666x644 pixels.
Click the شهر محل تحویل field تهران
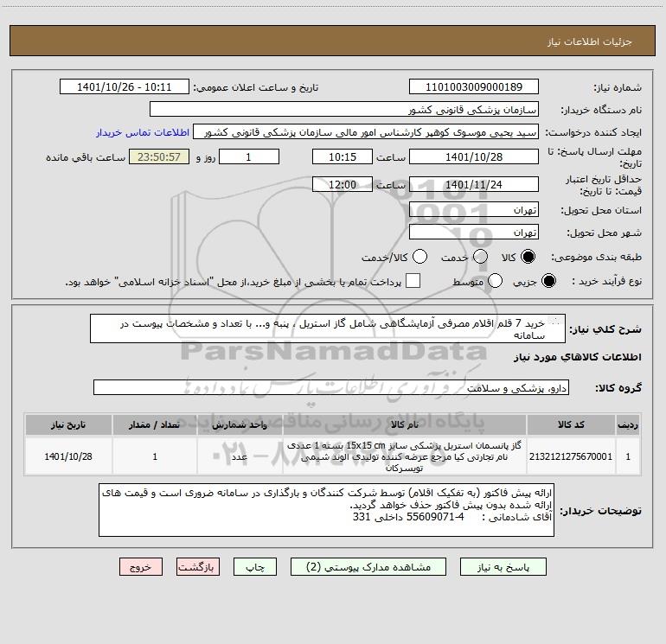click(474, 232)
